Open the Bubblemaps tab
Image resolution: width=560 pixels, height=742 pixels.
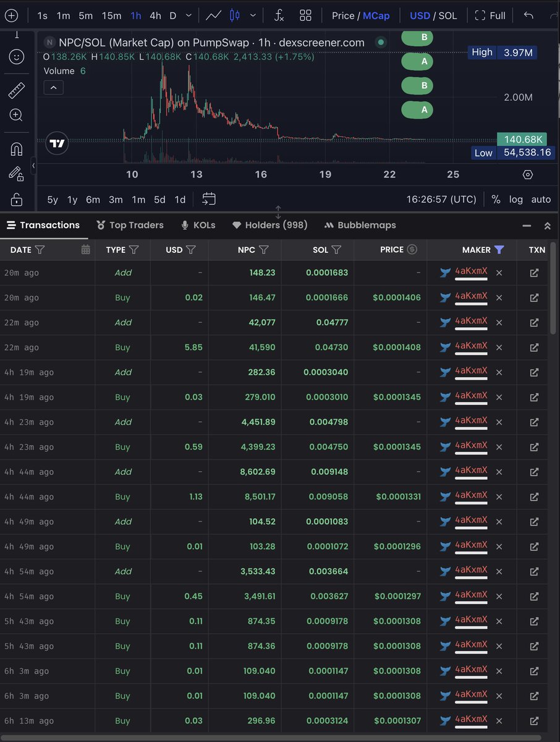[x=360, y=225]
